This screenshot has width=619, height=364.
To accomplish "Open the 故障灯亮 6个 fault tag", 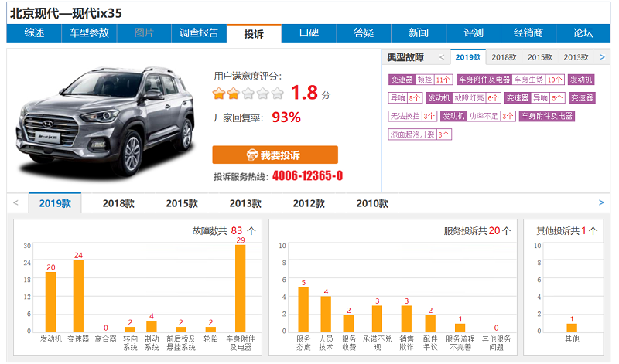I will (463, 98).
